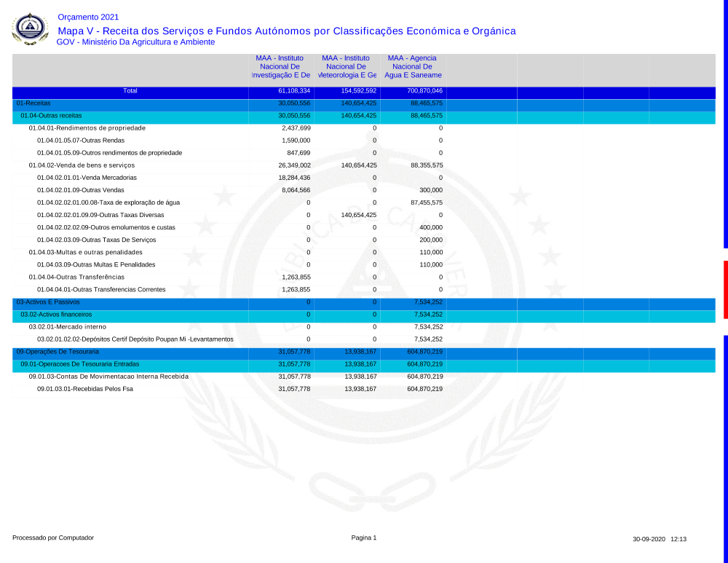Select the 'Orçamento 2021' heading text
The height and width of the screenshot is (563, 728).
point(87,17)
